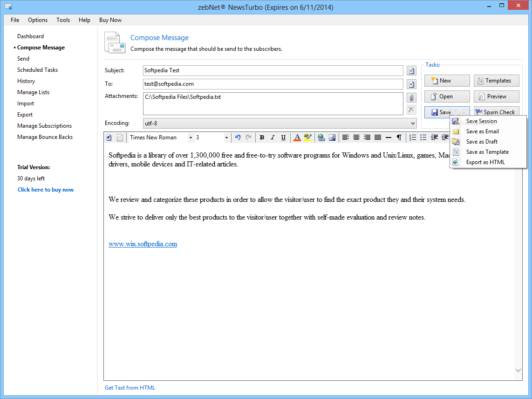Click the Preview button
This screenshot has height=399, width=532.
tap(497, 96)
